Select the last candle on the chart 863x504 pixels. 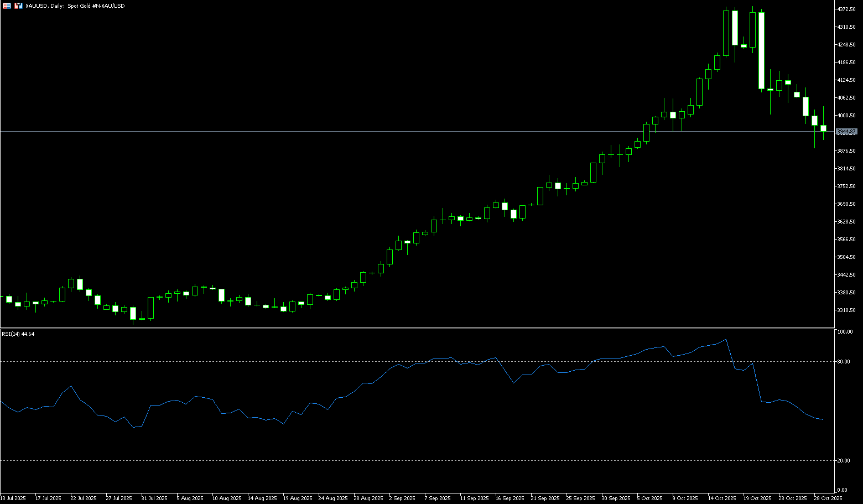823,128
